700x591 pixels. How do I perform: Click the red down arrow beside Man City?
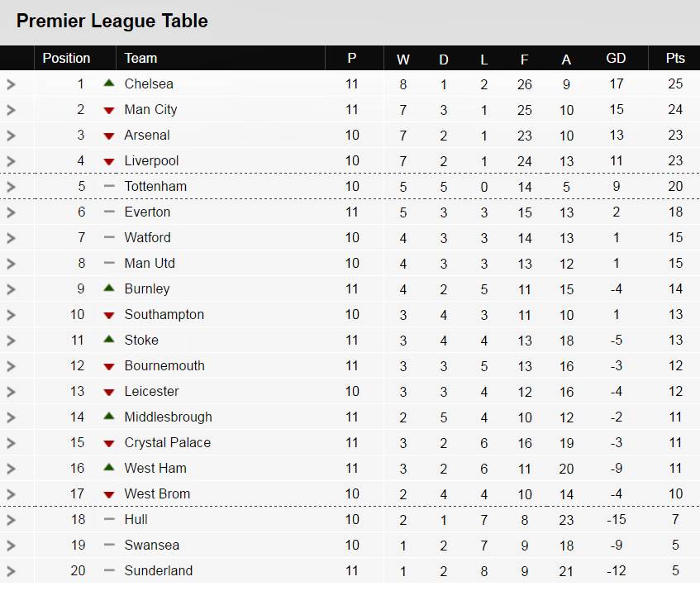108,110
